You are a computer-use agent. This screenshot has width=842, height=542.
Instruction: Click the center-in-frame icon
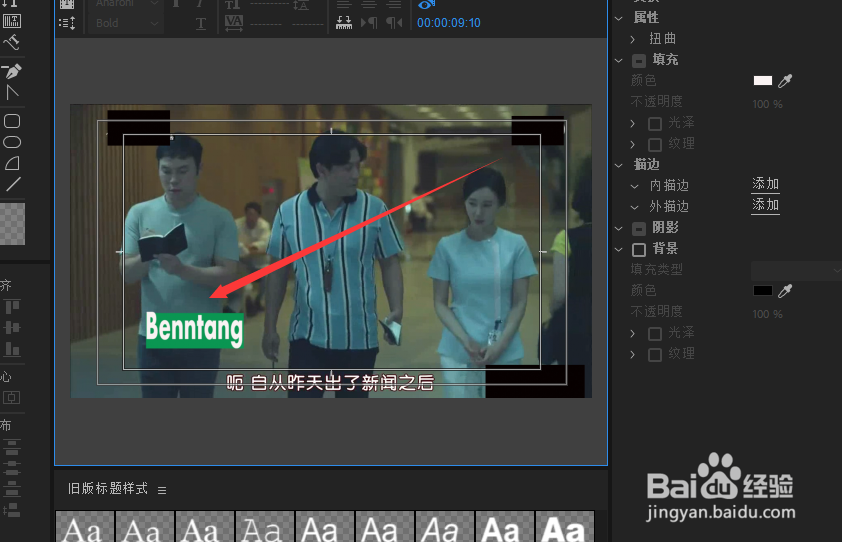(12, 398)
